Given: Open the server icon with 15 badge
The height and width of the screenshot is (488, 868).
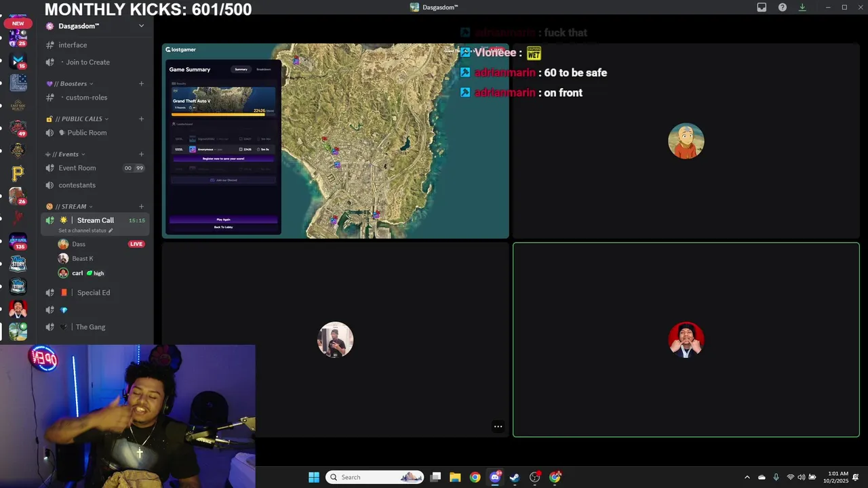Looking at the screenshot, I should click(x=18, y=60).
